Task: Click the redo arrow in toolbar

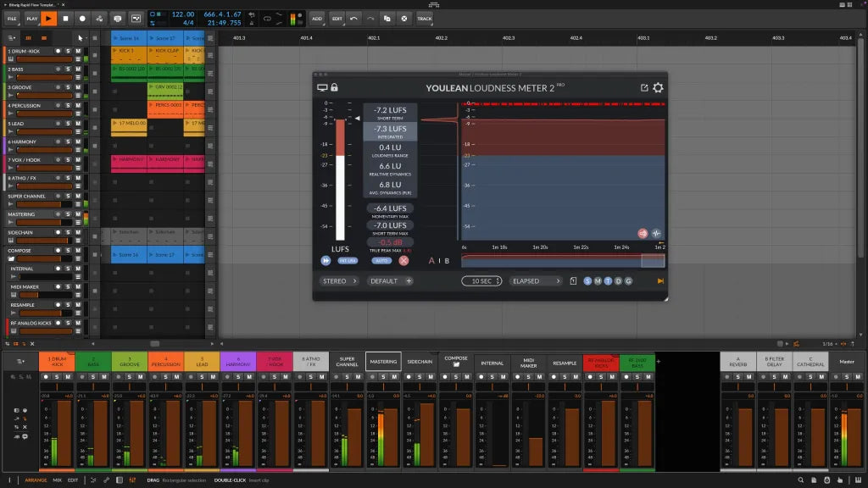Action: click(x=370, y=19)
